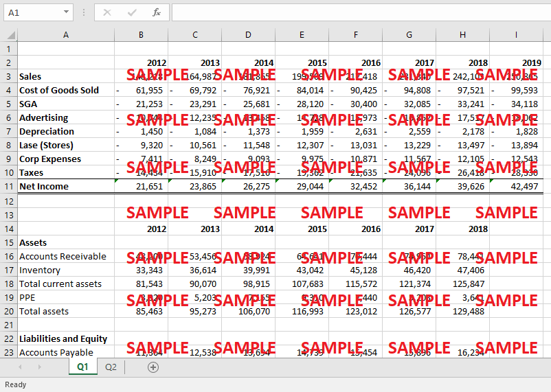Screen dimensions: 551x392
Task: Click Cost of Goods Sold value 84,014
Action: [302, 90]
